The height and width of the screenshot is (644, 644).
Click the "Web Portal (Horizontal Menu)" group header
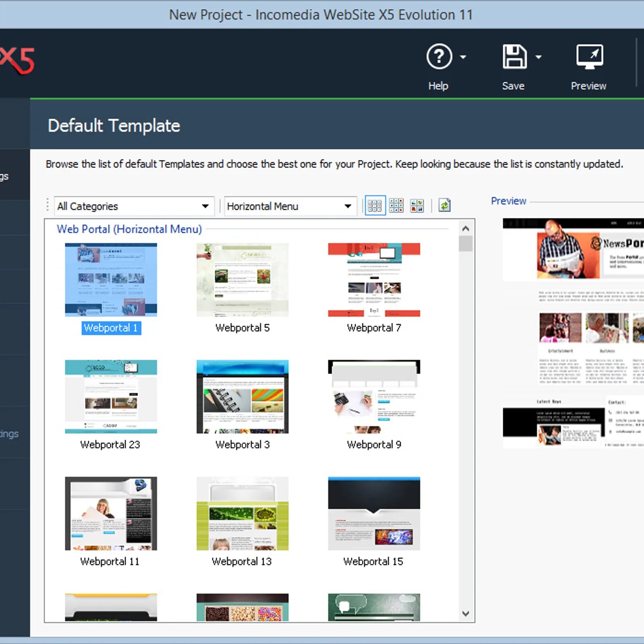(129, 229)
